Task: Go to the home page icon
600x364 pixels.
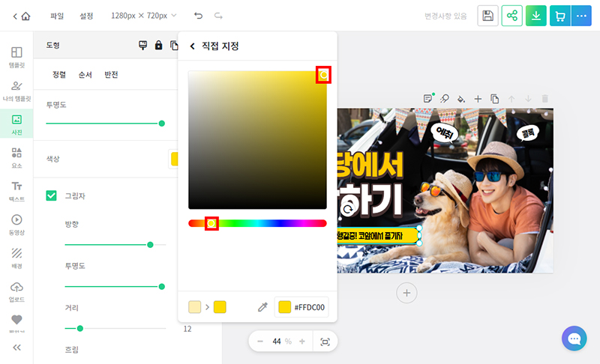Action: (x=25, y=16)
